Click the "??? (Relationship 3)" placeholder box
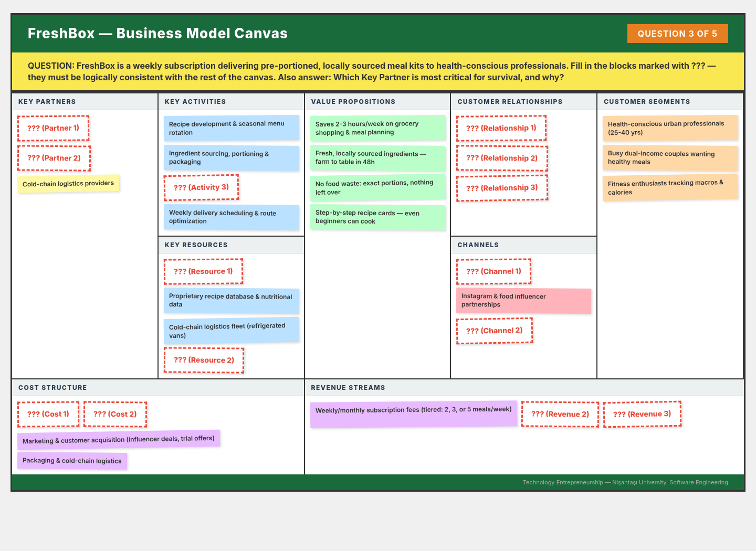756x551 pixels. (502, 188)
